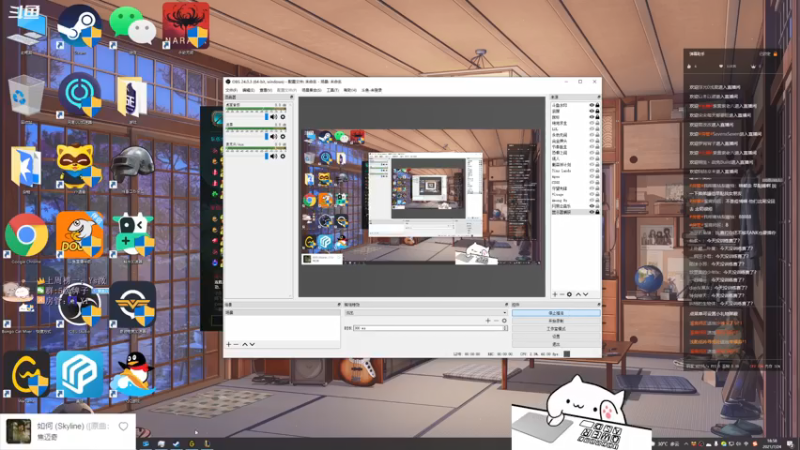
Task: Toggle visibility eye of Apex source
Action: point(592,177)
